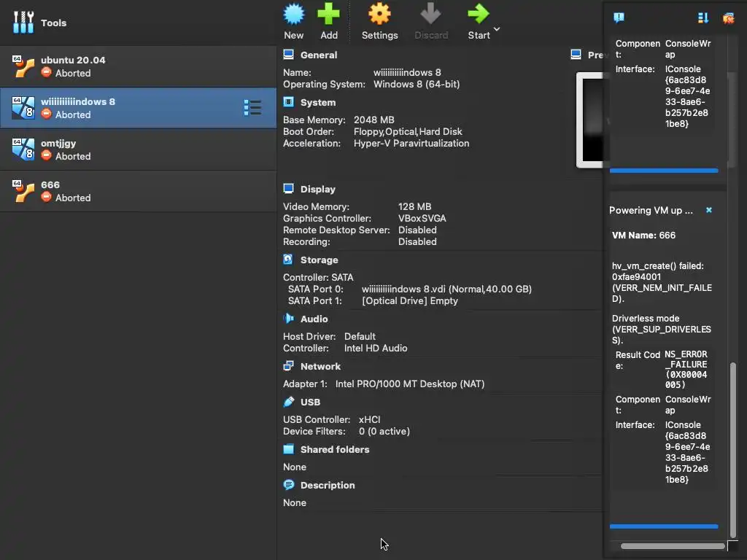747x560 pixels.
Task: Open the Audio section header
Action: [314, 319]
